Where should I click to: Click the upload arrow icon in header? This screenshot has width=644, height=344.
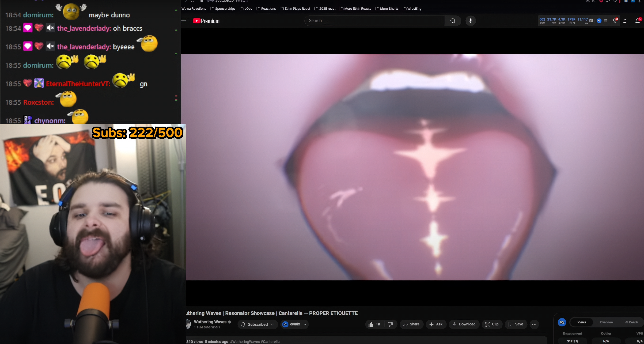pos(625,21)
